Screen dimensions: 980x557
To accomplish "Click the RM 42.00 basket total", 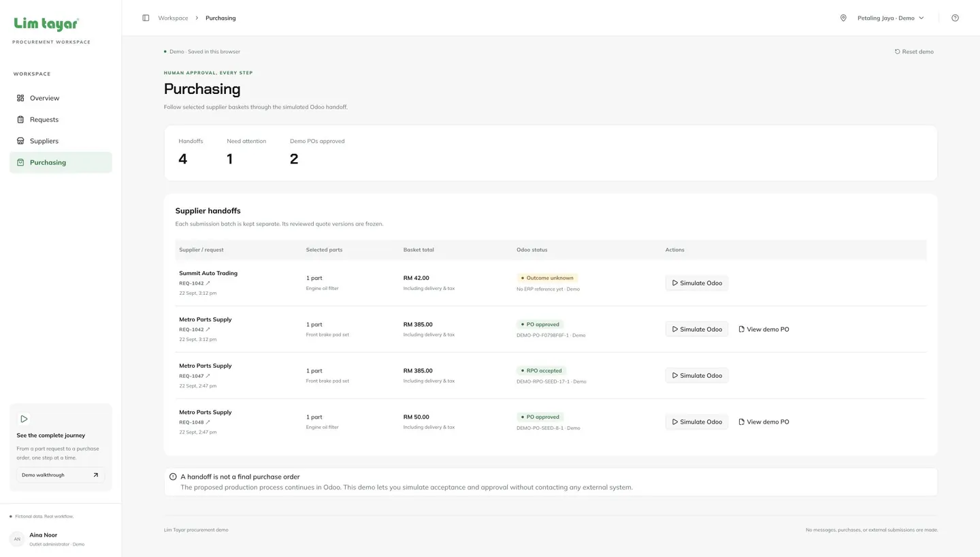I will point(416,278).
